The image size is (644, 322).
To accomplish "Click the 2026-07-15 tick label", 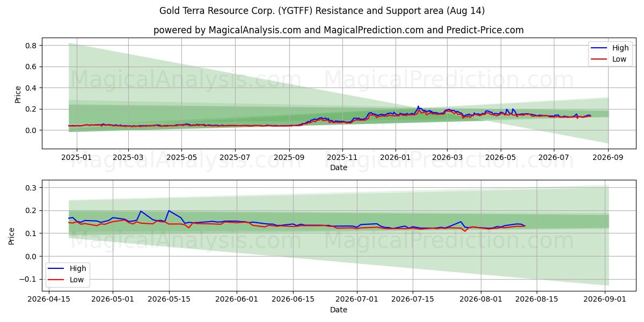I will click(x=413, y=299).
